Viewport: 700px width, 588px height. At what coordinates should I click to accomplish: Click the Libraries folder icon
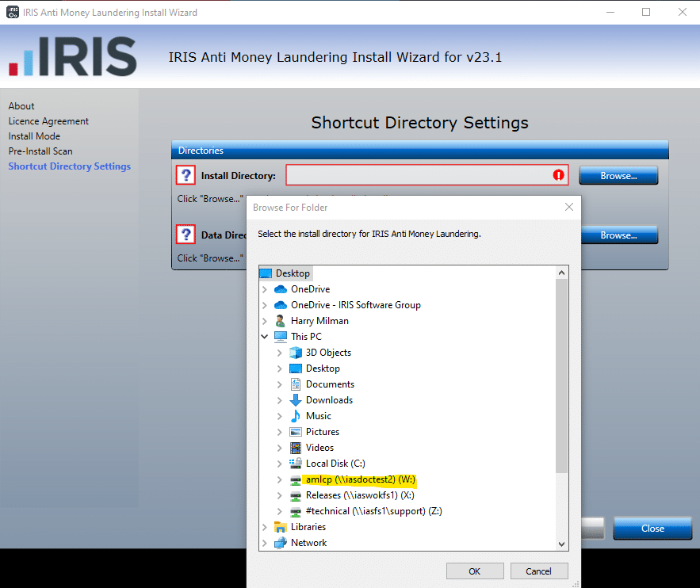point(281,527)
